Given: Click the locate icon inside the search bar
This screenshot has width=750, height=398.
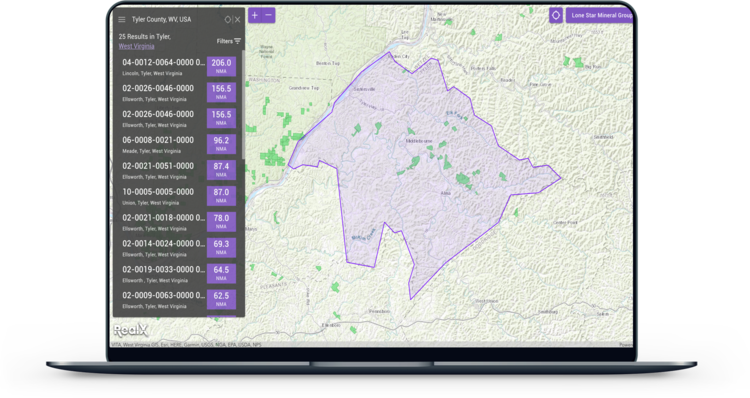Looking at the screenshot, I should click(x=228, y=20).
